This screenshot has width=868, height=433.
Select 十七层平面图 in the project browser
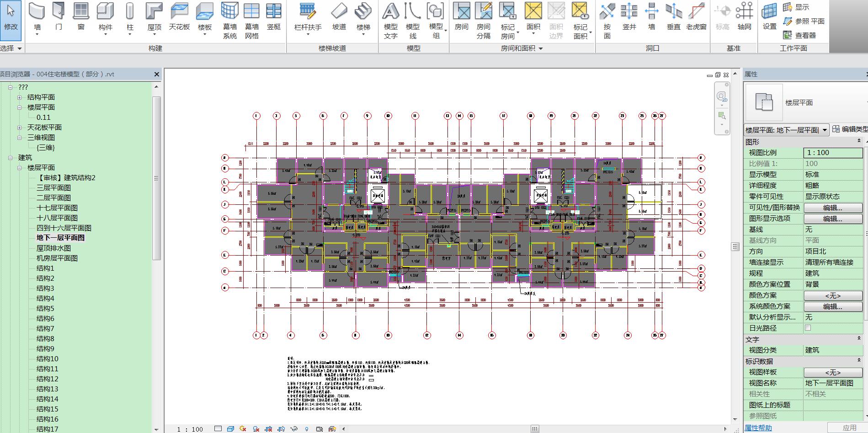pyautogui.click(x=57, y=208)
